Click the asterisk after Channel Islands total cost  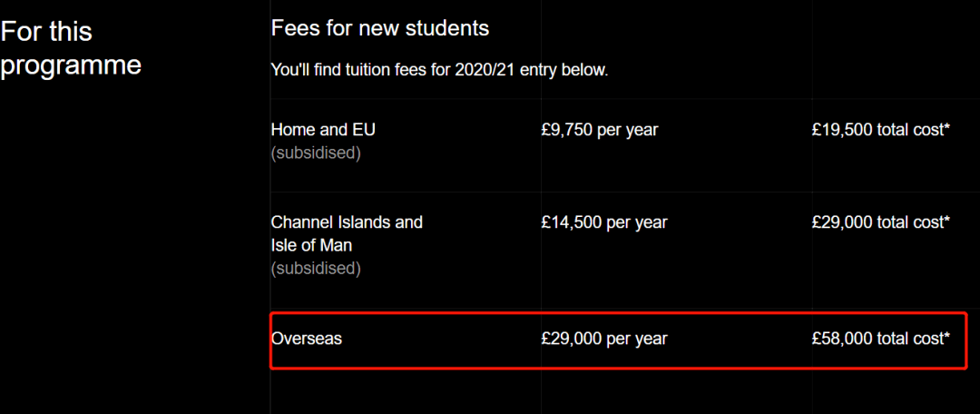(x=946, y=221)
